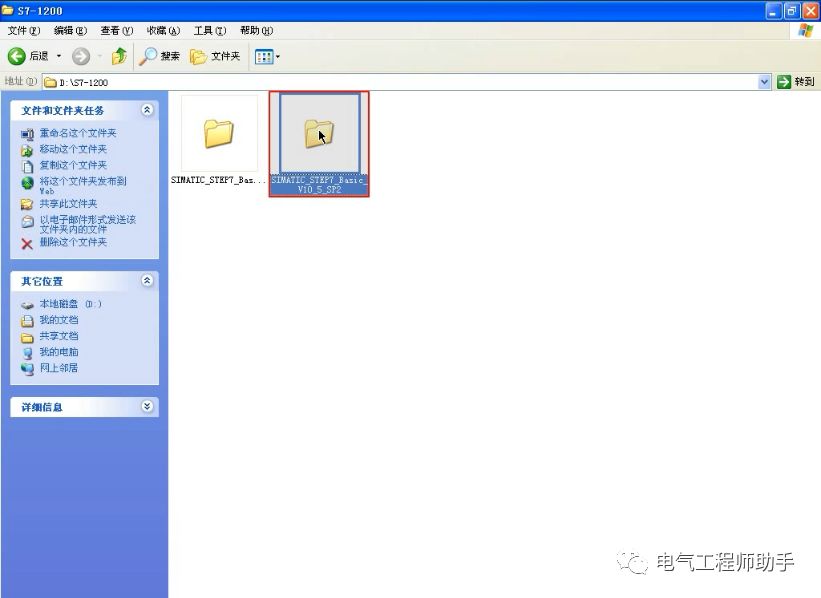Click the S7-1200 title bar folder icon
This screenshot has height=598, width=821.
7,10
